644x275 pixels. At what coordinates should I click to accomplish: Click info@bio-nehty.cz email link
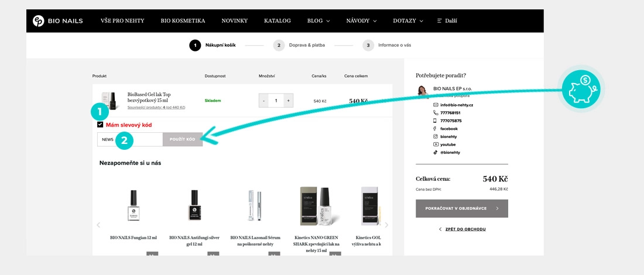[x=457, y=105]
